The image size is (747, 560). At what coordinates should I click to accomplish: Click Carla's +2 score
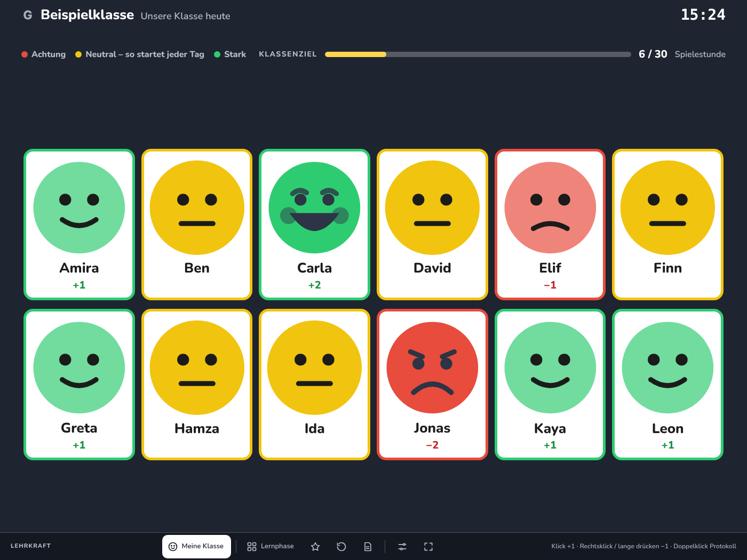(315, 285)
